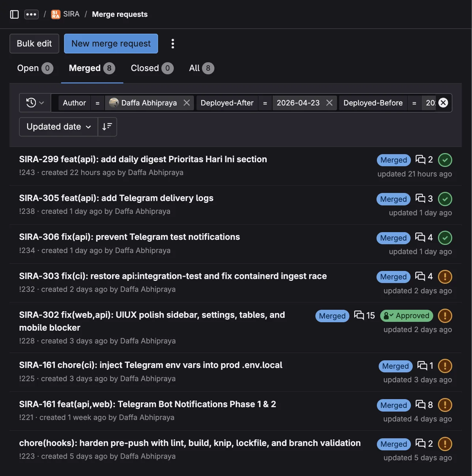This screenshot has width=472, height=476.
Task: Toggle the sidebar panel icon
Action: coord(14,14)
